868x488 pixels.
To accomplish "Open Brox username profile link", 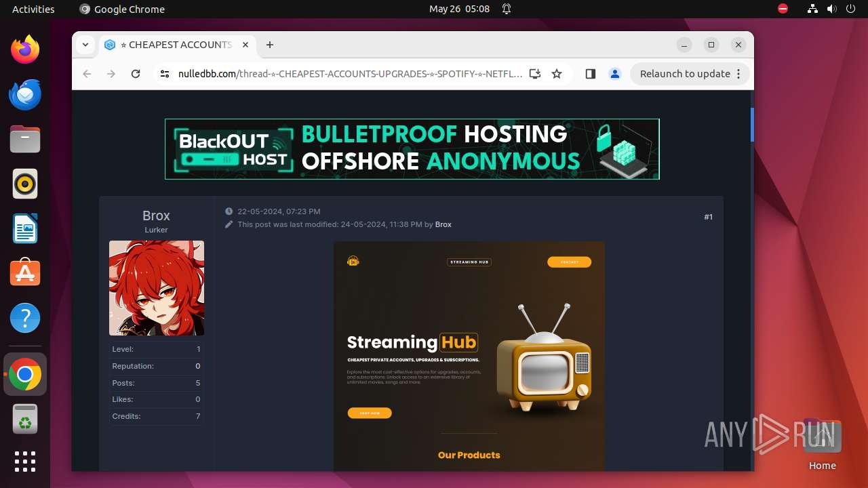I will click(156, 216).
